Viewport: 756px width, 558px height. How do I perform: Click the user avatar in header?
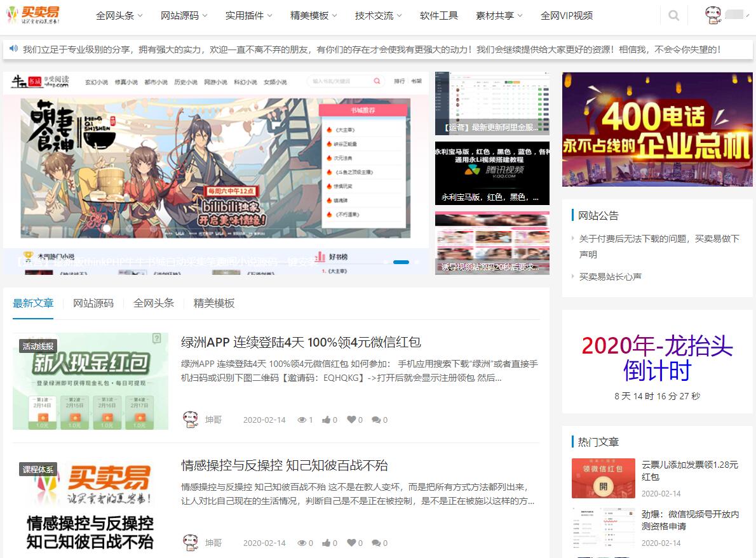click(x=713, y=15)
